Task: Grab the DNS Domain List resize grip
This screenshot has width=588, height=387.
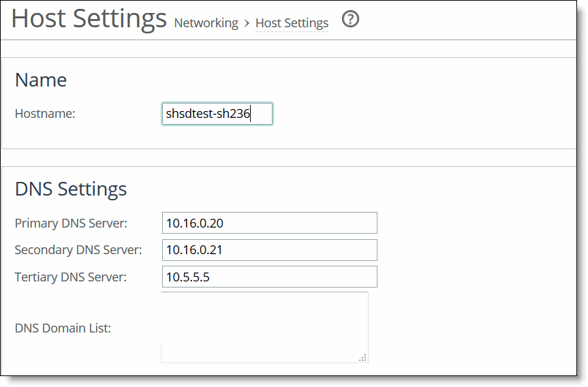Action: [x=362, y=358]
